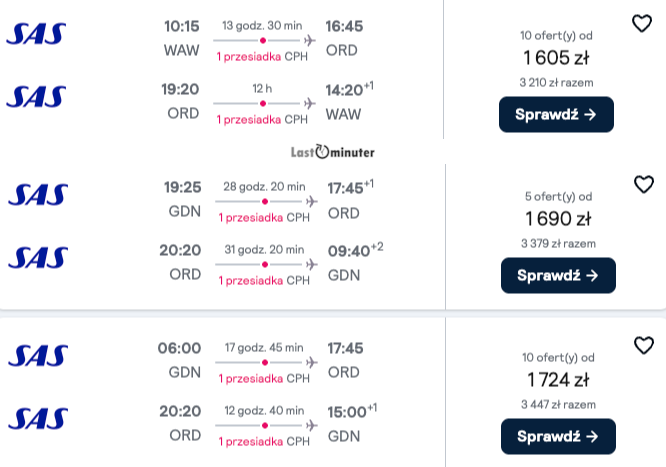
Task: Click SAS logo of the 19:20 ORD return
Action: pyautogui.click(x=37, y=96)
